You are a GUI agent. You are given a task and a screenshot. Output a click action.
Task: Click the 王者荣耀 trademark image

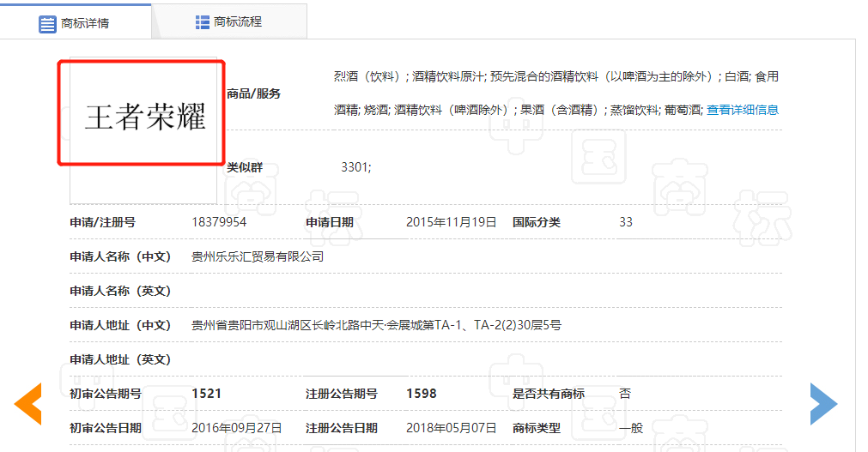(143, 130)
